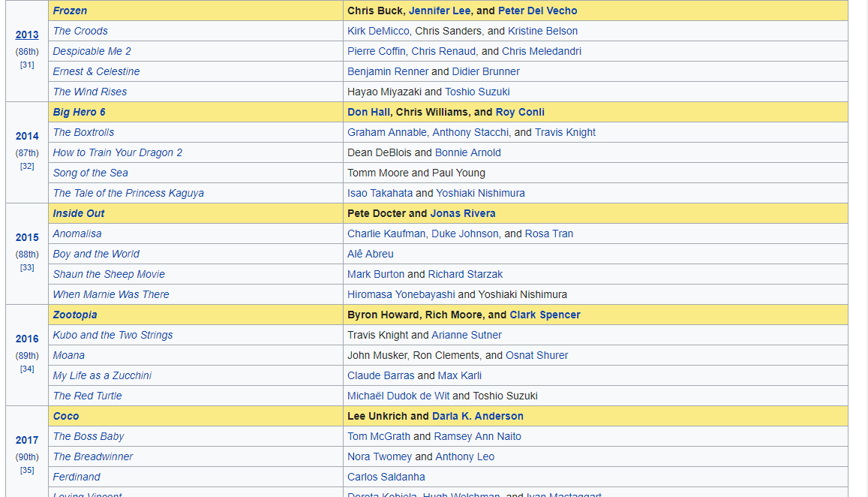Open Rosa Tran's page
This screenshot has width=868, height=497.
click(x=548, y=233)
